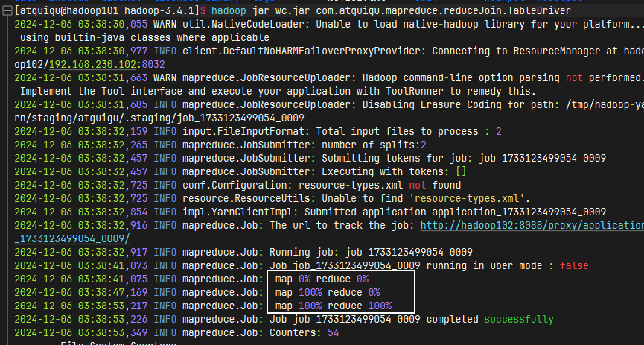Click the 'Counters: 54' text
The width and height of the screenshot is (644, 345).
(x=305, y=332)
